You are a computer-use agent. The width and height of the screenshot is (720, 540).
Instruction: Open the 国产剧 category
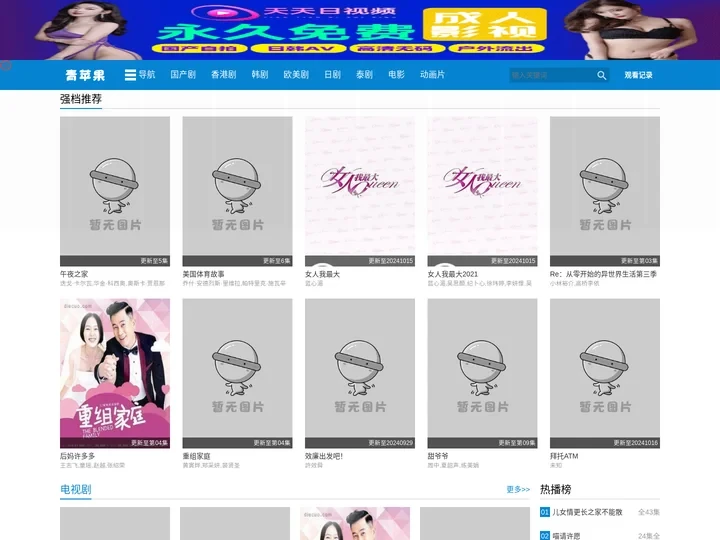[183, 74]
